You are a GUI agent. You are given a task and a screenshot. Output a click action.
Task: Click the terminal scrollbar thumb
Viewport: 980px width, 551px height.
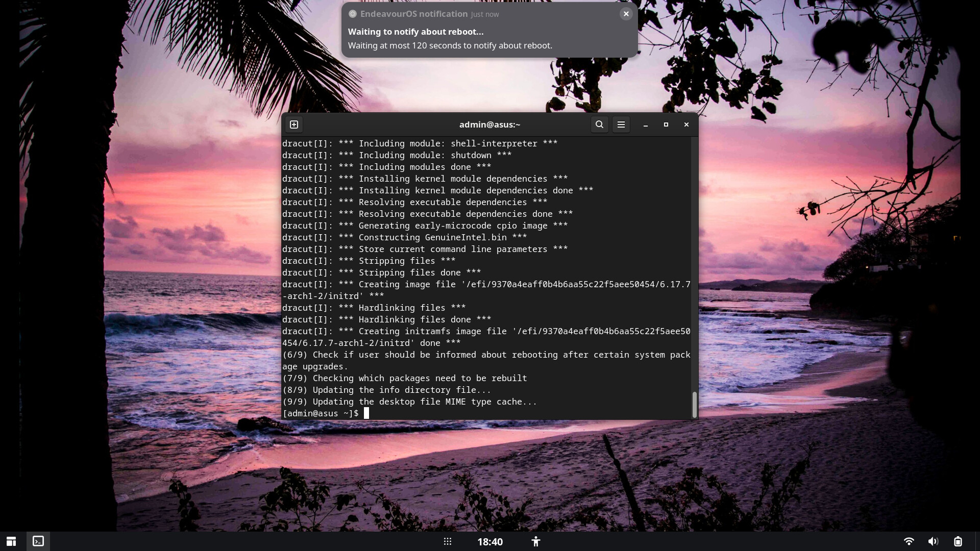point(694,404)
